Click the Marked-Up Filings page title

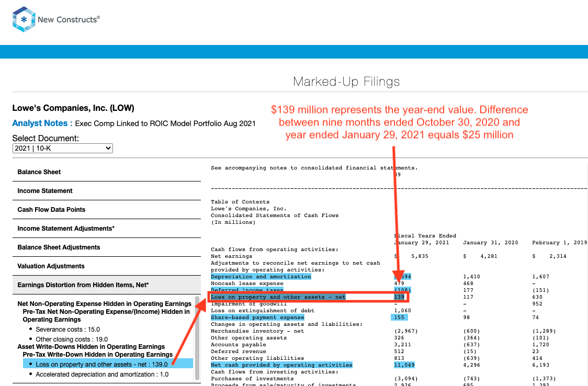346,81
